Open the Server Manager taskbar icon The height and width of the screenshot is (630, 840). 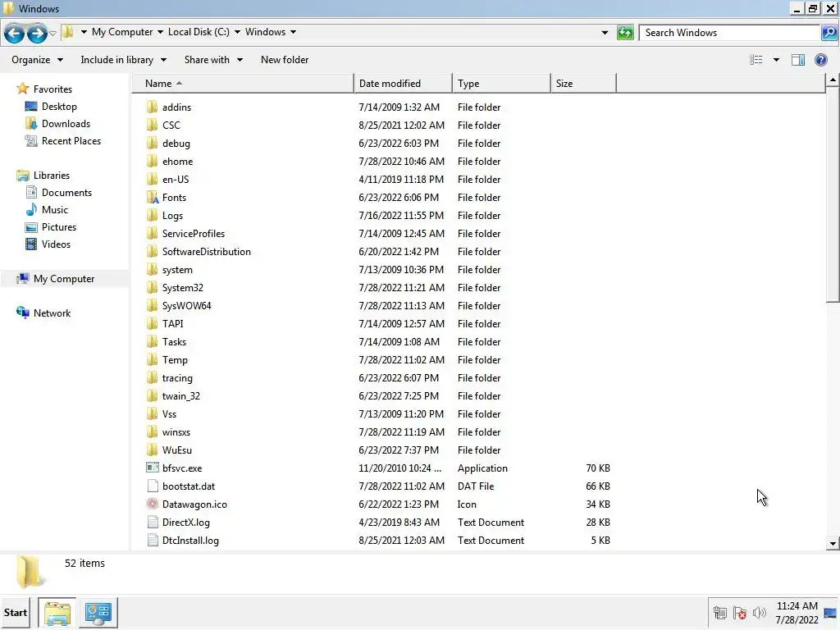pyautogui.click(x=98, y=612)
